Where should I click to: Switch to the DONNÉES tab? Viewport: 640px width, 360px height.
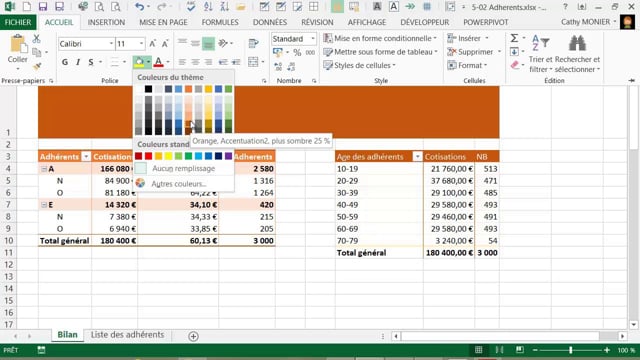coord(270,22)
